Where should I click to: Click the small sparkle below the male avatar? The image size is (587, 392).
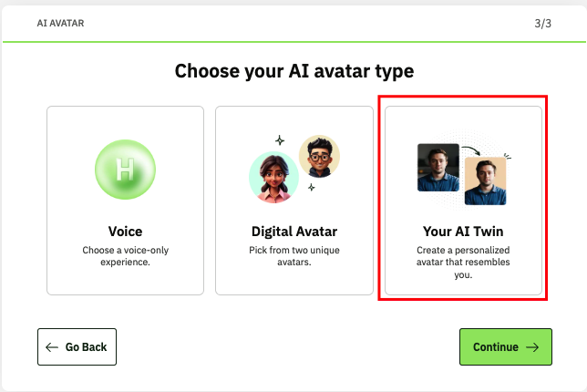[x=311, y=187]
